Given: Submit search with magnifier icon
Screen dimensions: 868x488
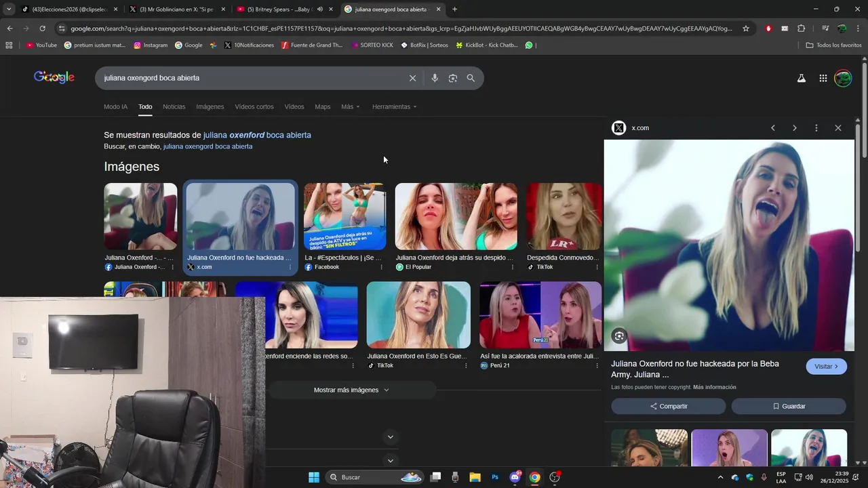Looking at the screenshot, I should tap(471, 78).
